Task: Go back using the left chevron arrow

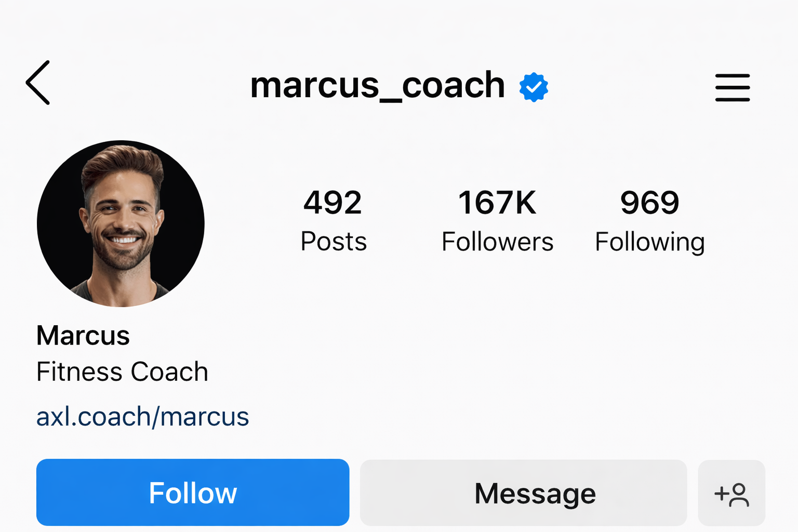Action: pyautogui.click(x=38, y=83)
